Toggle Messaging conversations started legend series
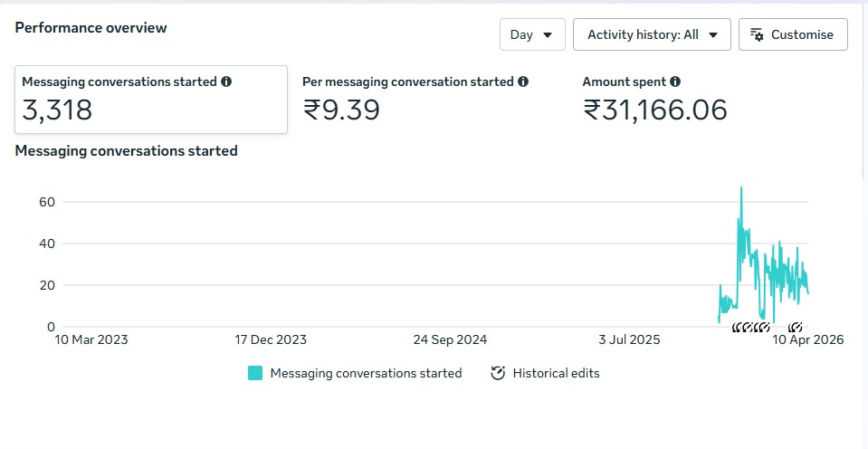Image resolution: width=868 pixels, height=449 pixels. [x=366, y=373]
